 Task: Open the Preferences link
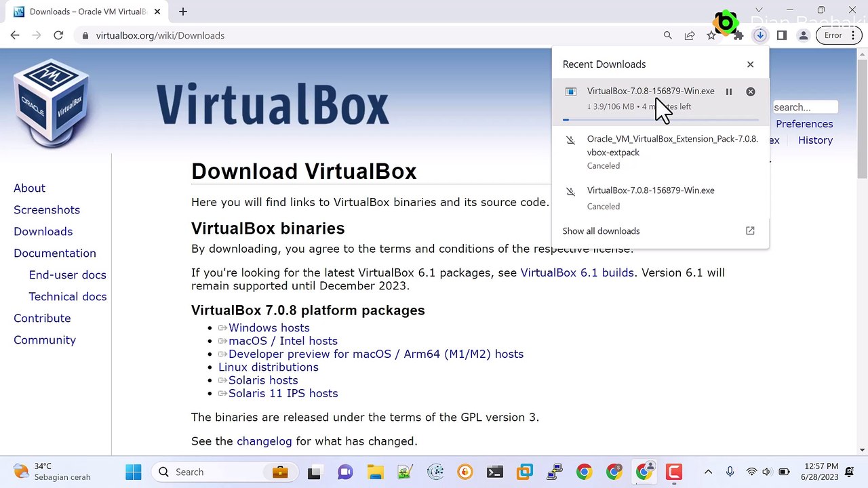tap(804, 124)
